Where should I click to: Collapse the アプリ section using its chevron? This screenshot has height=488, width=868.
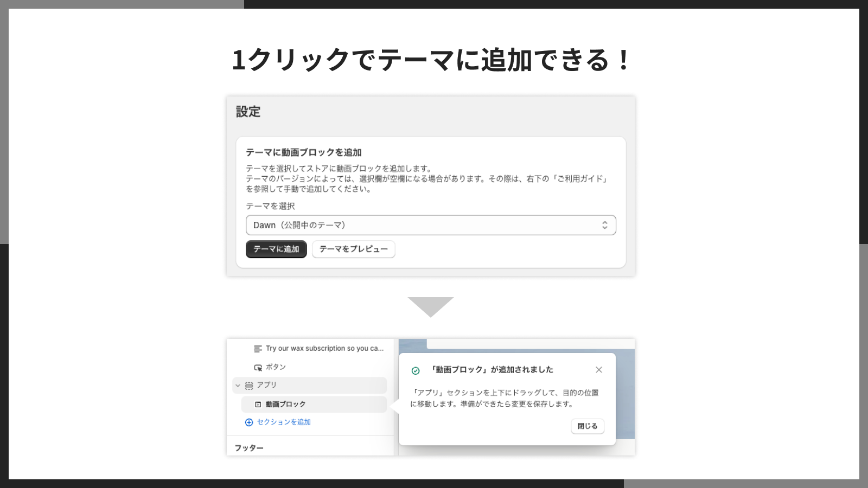[x=238, y=385]
